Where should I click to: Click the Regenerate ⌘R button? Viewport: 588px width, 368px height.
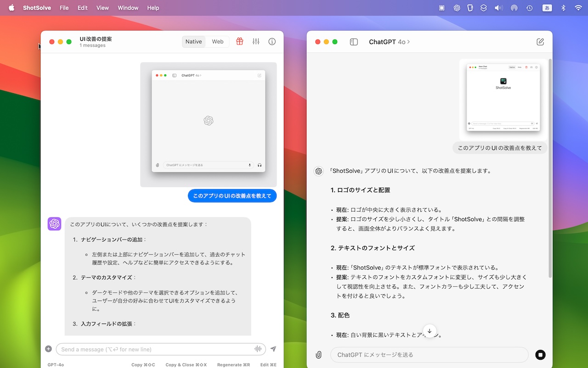[233, 365]
